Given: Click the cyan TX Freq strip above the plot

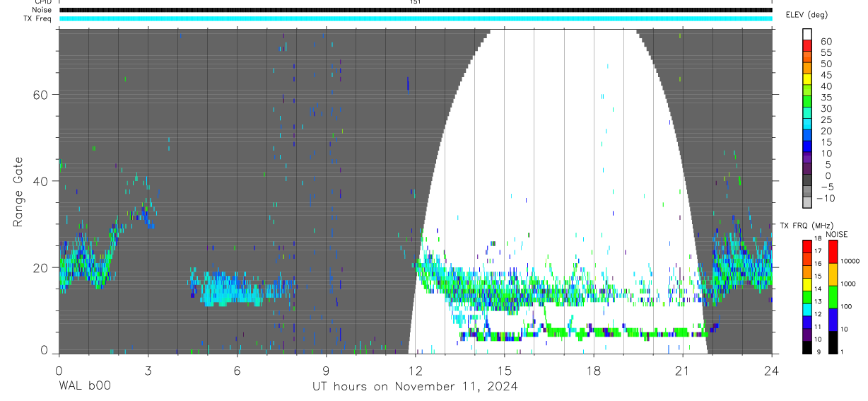Looking at the screenshot, I should click(x=415, y=18).
